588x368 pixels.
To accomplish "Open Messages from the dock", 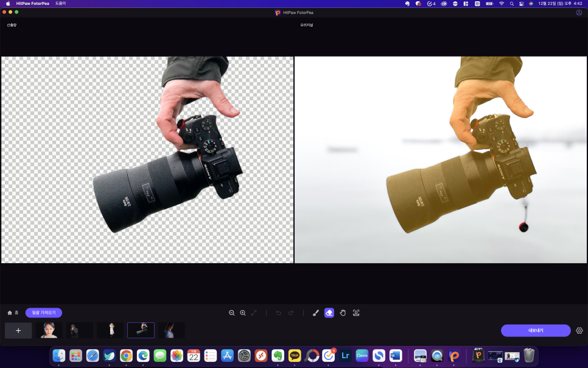I will coord(160,355).
